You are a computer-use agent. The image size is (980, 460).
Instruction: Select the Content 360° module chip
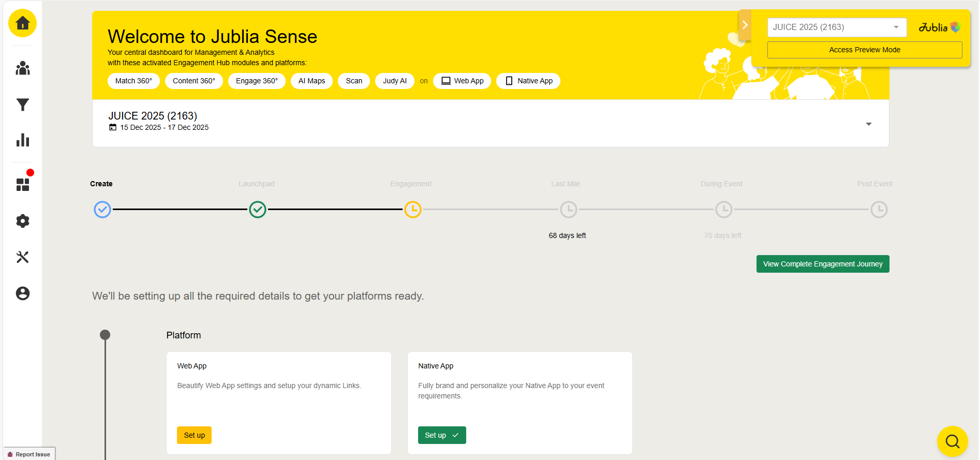pos(194,81)
